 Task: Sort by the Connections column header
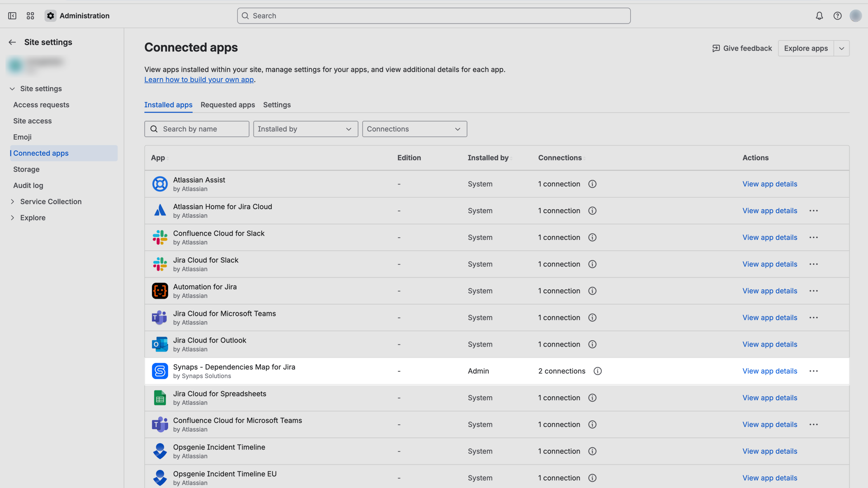[x=561, y=158]
